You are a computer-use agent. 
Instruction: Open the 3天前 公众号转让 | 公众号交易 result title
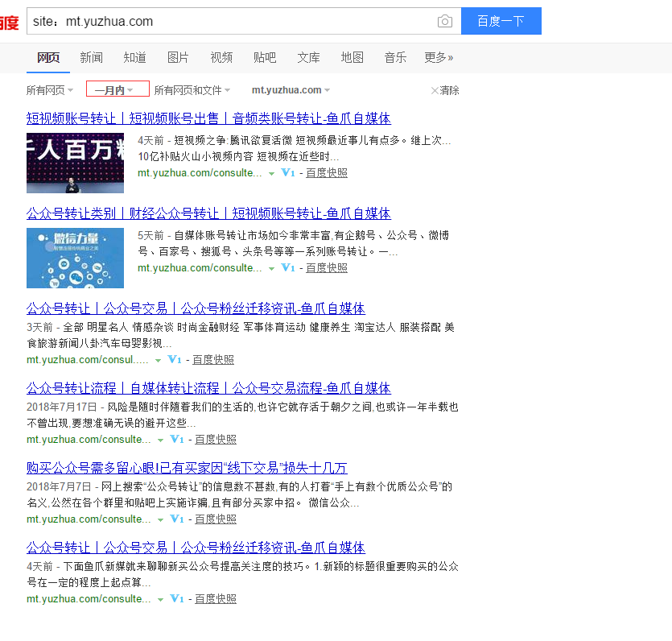[196, 308]
